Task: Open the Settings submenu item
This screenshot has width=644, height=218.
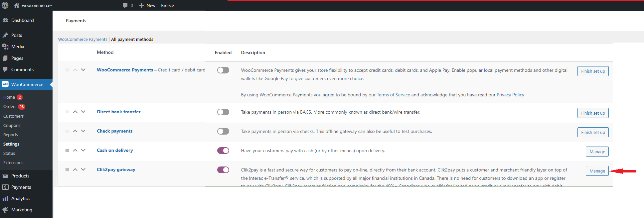Action: coord(11,144)
